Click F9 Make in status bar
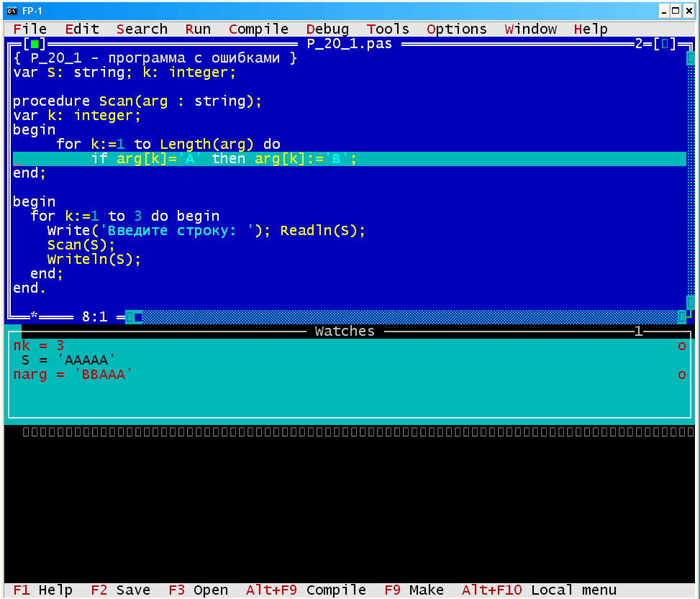Viewport: 700px width, 599px height. point(414,590)
